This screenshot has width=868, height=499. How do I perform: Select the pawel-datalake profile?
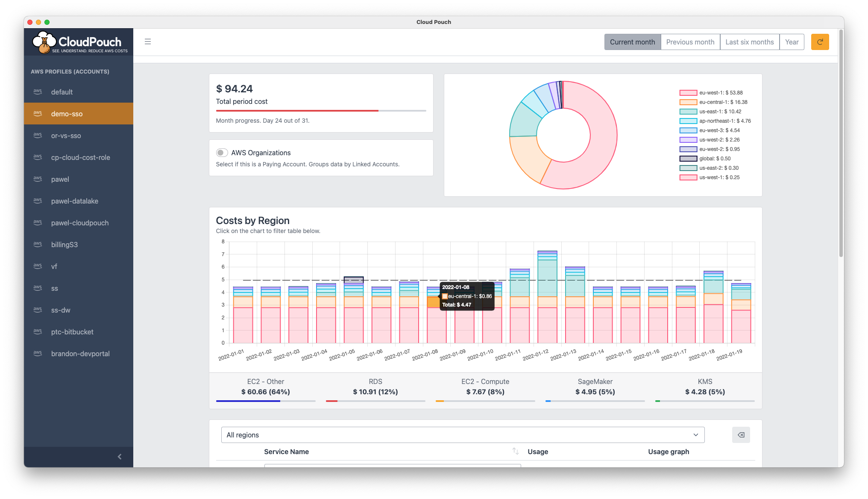click(x=75, y=201)
